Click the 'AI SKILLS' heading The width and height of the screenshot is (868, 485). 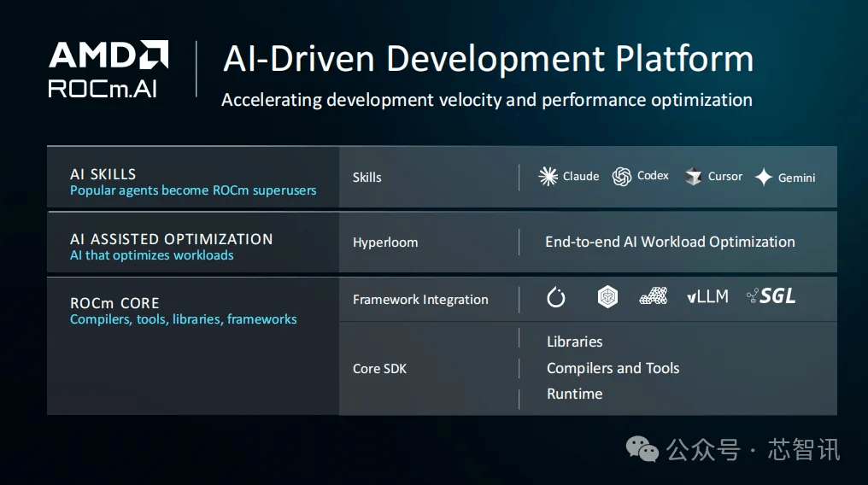pos(103,174)
